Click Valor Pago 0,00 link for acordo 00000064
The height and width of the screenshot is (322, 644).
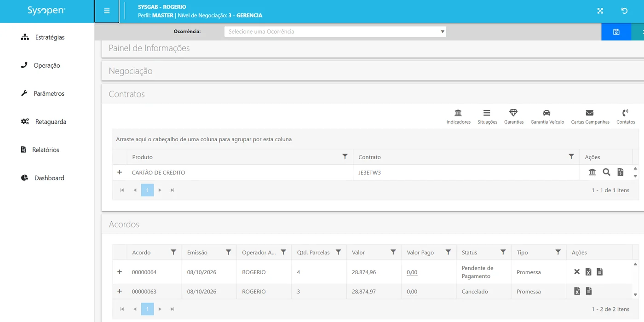[412, 272]
